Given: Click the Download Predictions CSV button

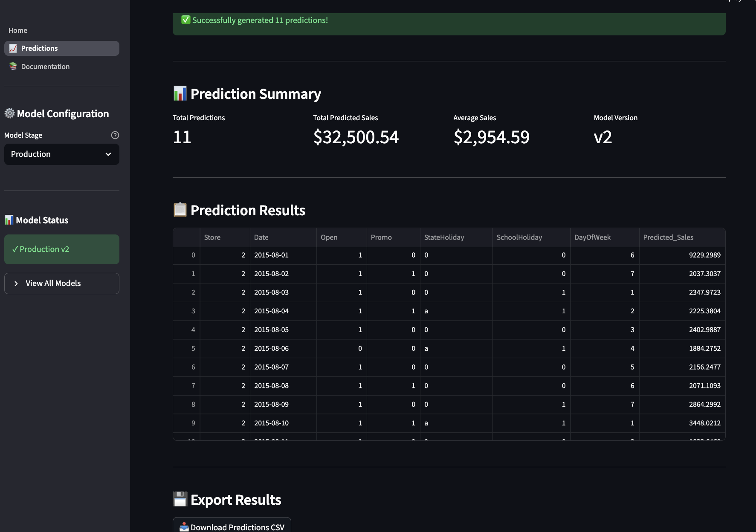Looking at the screenshot, I should click(x=232, y=527).
